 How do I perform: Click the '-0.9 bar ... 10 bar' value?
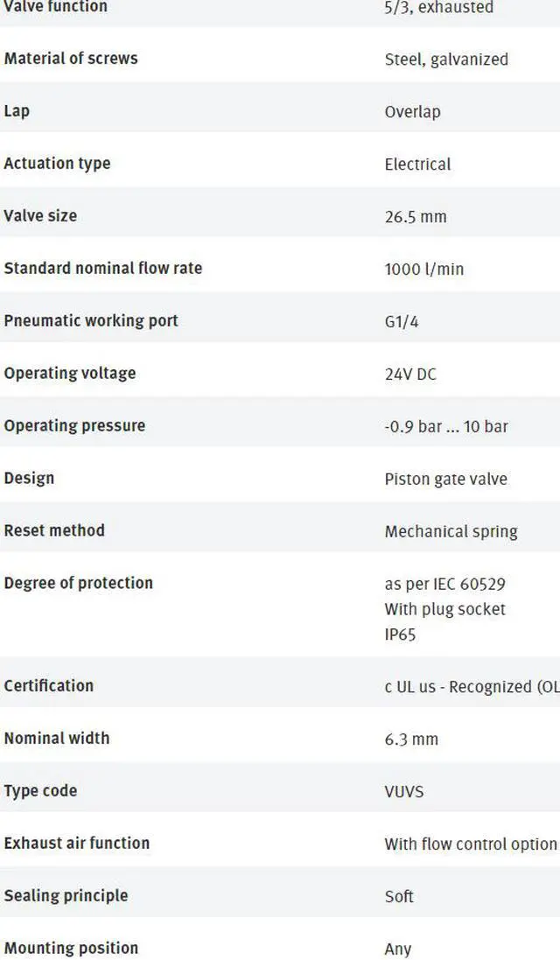pos(446,427)
